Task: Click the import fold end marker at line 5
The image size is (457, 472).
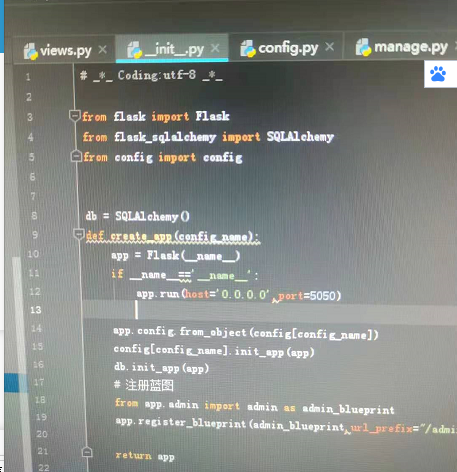Action: [x=76, y=156]
